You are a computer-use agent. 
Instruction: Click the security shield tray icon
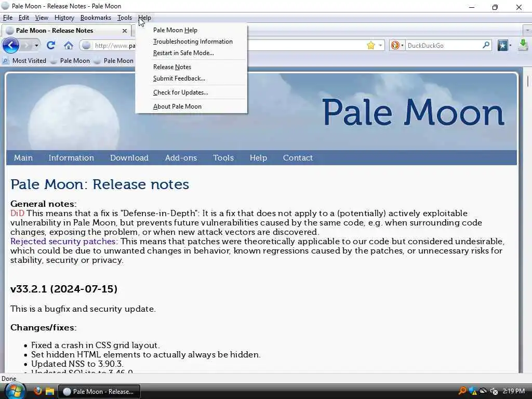473,391
